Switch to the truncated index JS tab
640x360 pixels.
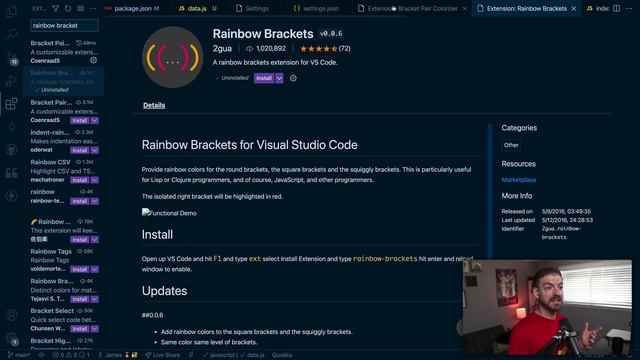598,8
